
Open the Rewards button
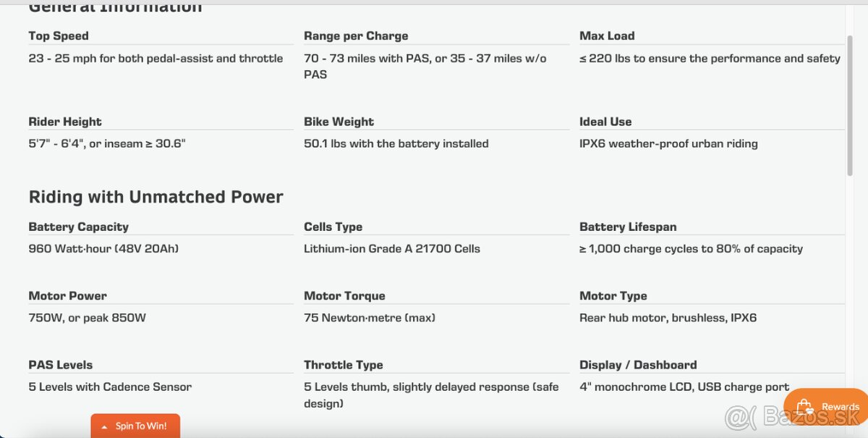click(826, 408)
